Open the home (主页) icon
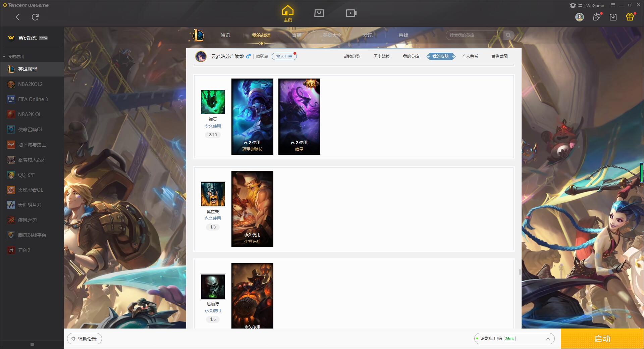The width and height of the screenshot is (644, 349). [x=288, y=13]
